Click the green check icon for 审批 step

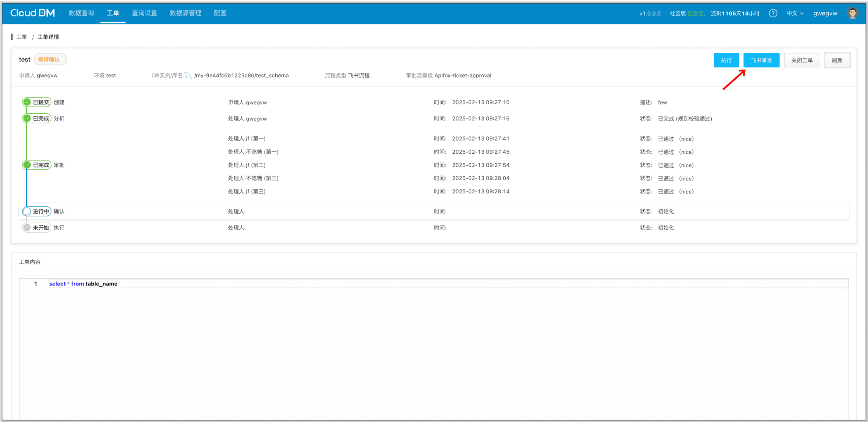coord(27,165)
